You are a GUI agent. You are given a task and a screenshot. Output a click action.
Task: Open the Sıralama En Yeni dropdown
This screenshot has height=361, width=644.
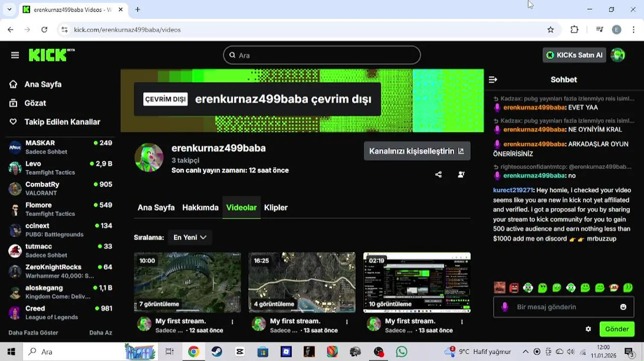coord(190,238)
